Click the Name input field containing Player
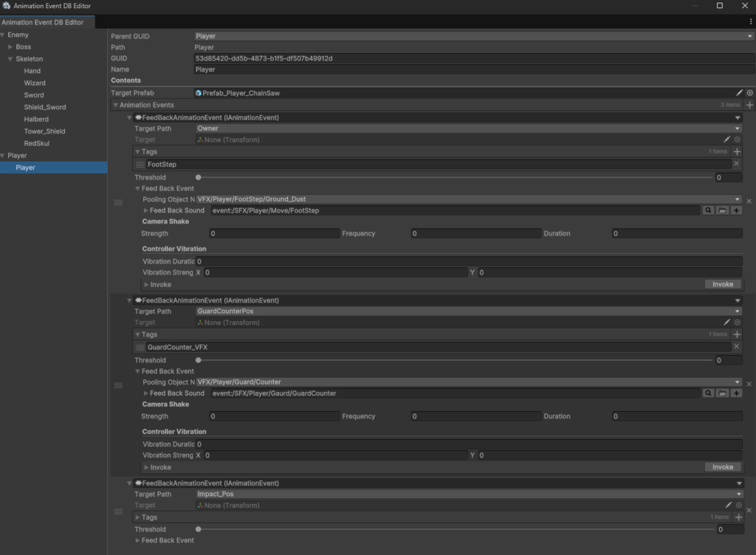The image size is (756, 555). point(468,69)
